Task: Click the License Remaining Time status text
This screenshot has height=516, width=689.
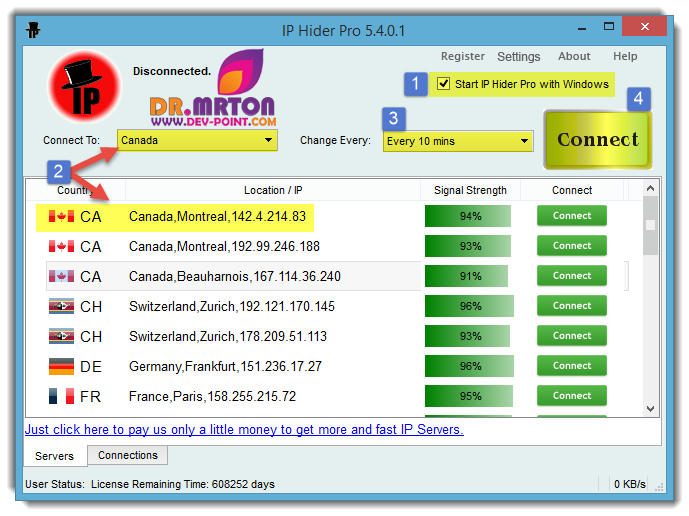Action: point(183,484)
